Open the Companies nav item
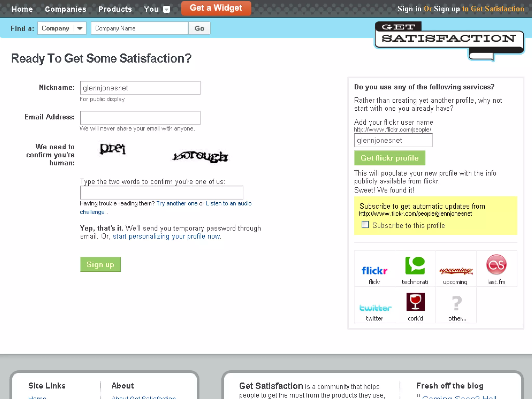Image resolution: width=532 pixels, height=399 pixels. pyautogui.click(x=65, y=9)
